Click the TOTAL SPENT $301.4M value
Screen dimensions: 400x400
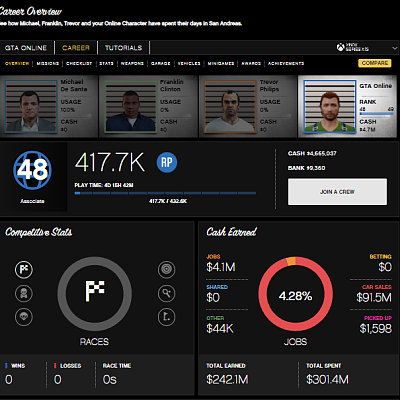point(327,379)
